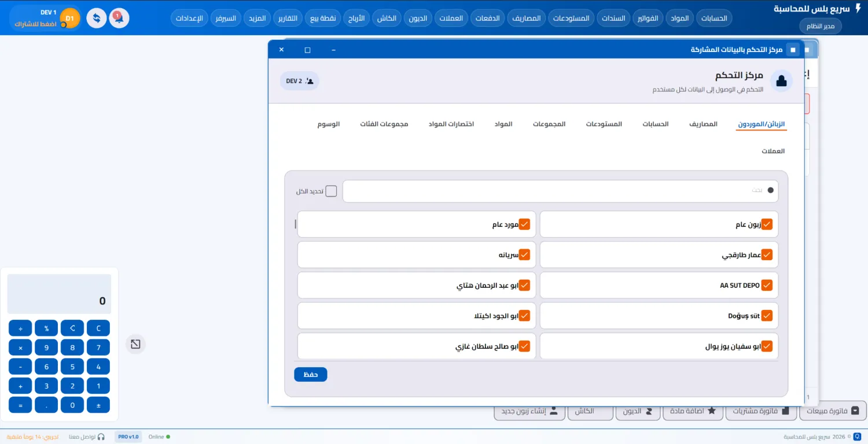Click the divide key on the calculator
The width and height of the screenshot is (868, 444).
pyautogui.click(x=20, y=328)
